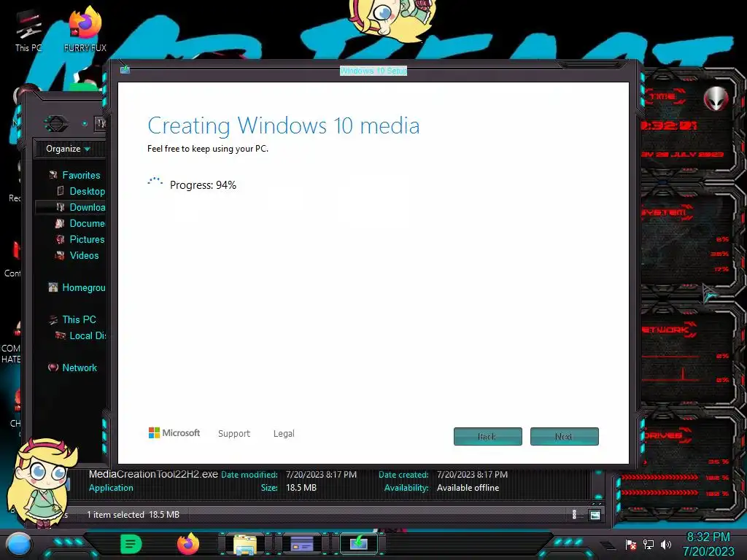Screen dimensions: 747x560
Task: Click the Homegroup house icon in Explorer tree
Action: 53,287
